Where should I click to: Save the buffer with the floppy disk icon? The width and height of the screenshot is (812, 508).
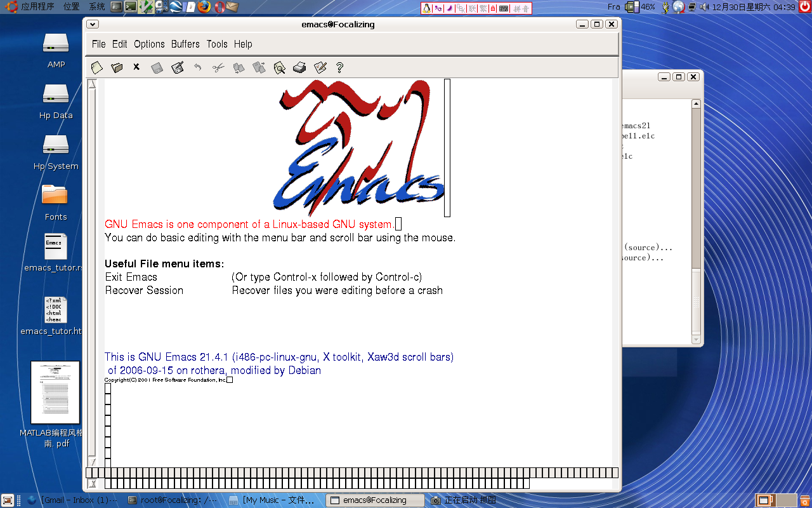[157, 67]
